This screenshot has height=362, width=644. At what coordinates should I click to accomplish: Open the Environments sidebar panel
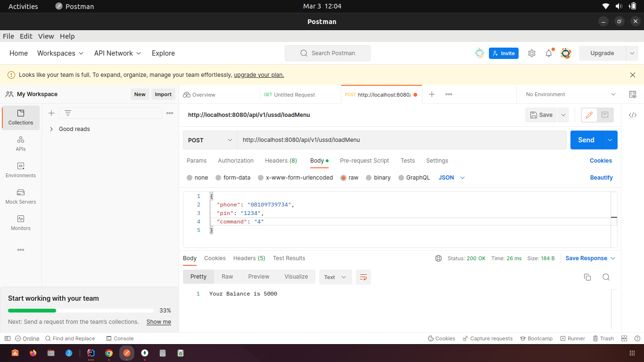(20, 170)
